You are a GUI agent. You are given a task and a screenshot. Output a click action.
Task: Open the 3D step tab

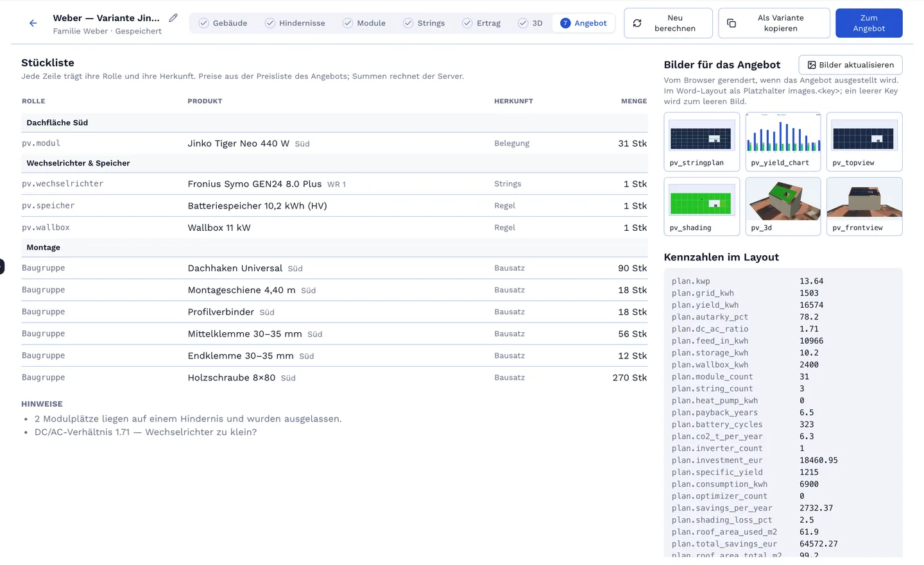531,23
